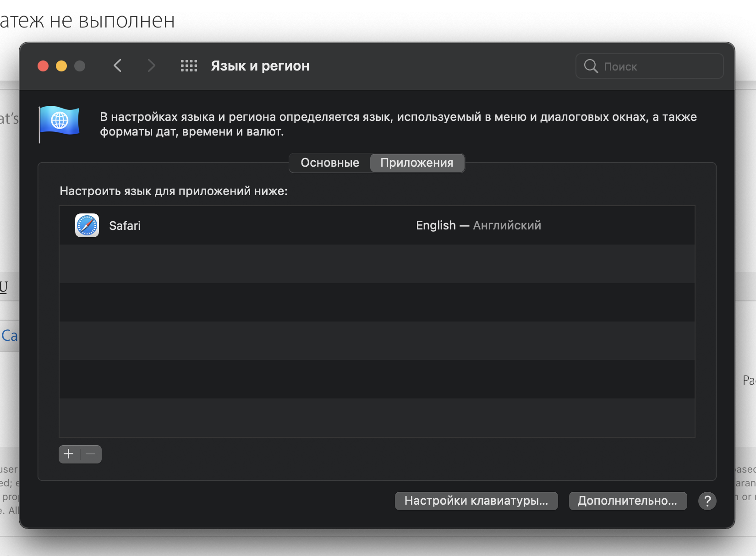Open the Настройки клавиатуры... button

476,501
